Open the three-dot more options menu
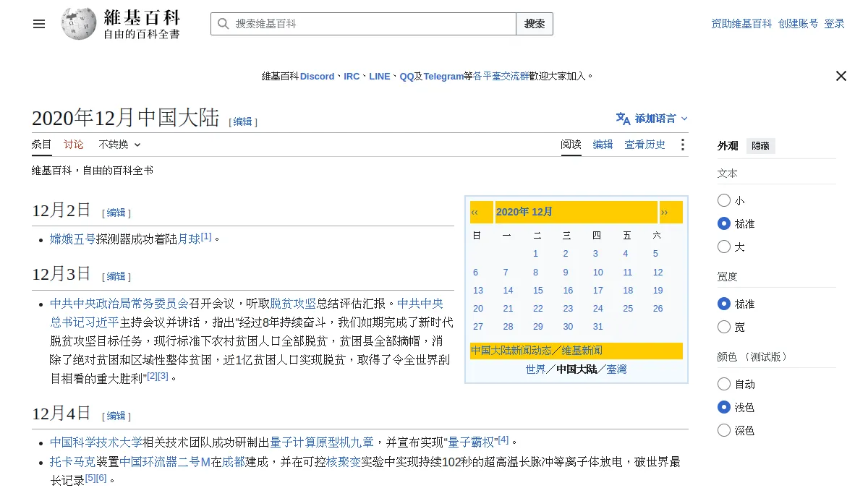Image resolution: width=868 pixels, height=488 pixels. pos(682,145)
